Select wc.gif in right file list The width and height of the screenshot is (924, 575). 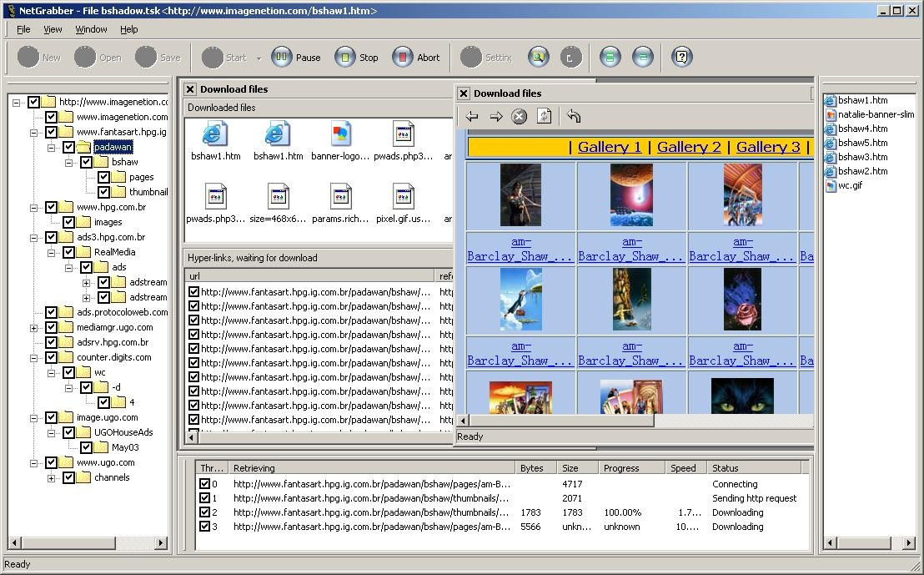point(844,185)
